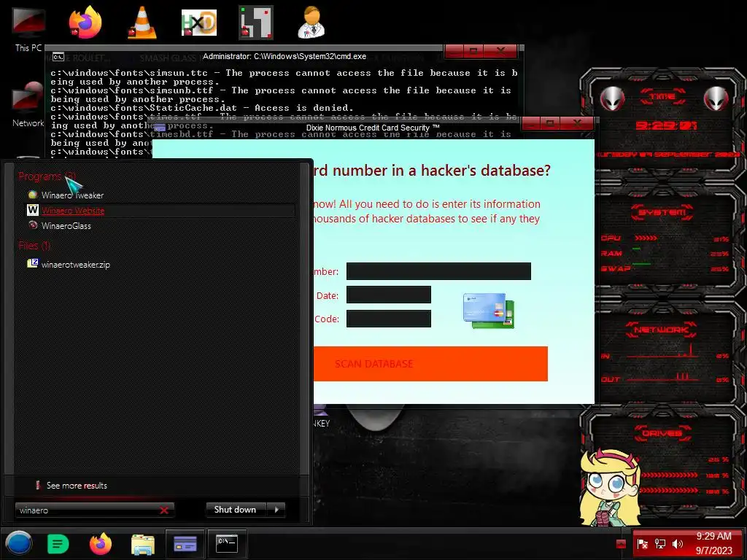Image resolution: width=747 pixels, height=560 pixels.
Task: Click the Credit Card Security window title icon
Action: (x=159, y=128)
